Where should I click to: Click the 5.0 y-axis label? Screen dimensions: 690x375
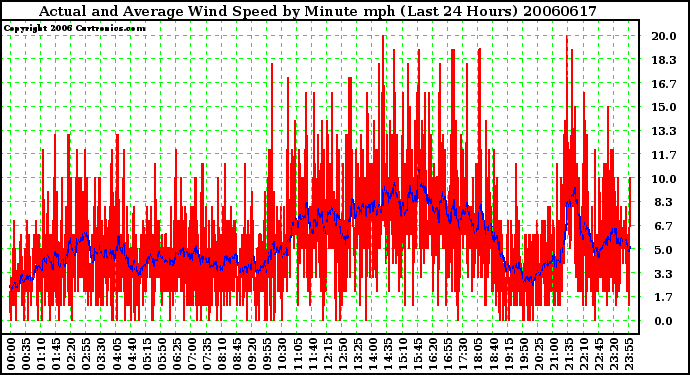click(664, 250)
